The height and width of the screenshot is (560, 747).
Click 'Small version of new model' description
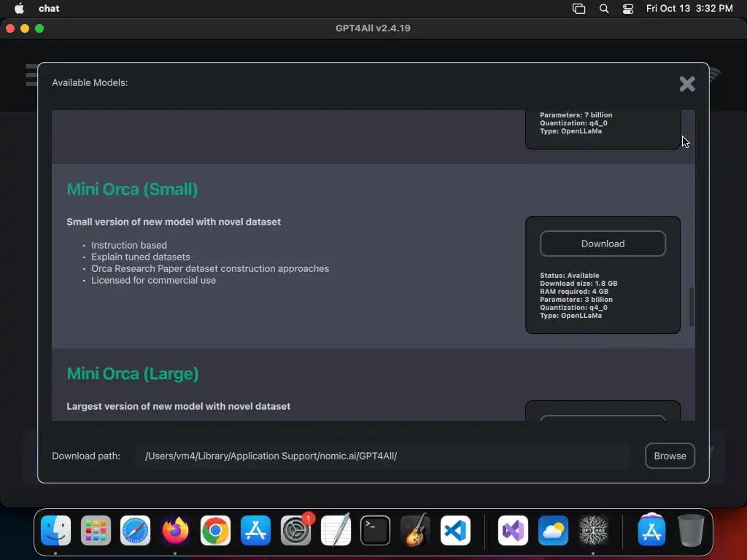(x=174, y=222)
